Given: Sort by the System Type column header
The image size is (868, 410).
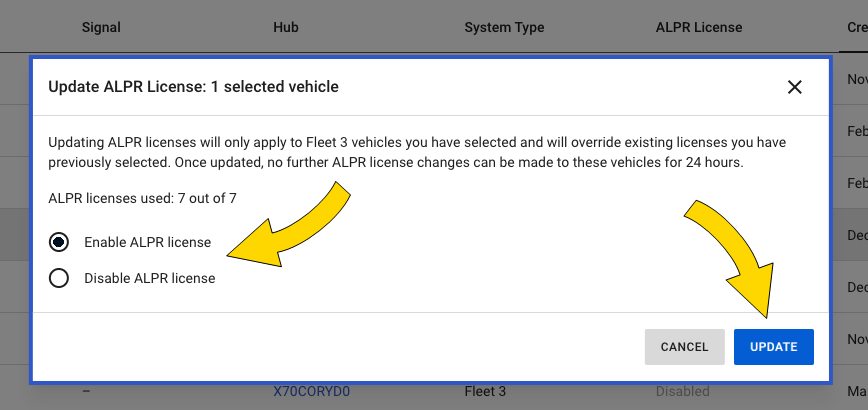Looking at the screenshot, I should pyautogui.click(x=504, y=27).
